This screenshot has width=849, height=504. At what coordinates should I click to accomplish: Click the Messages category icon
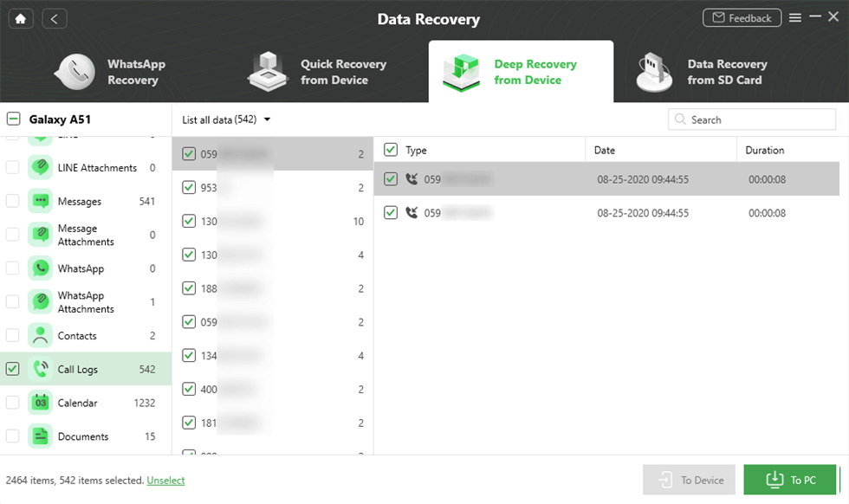click(40, 201)
